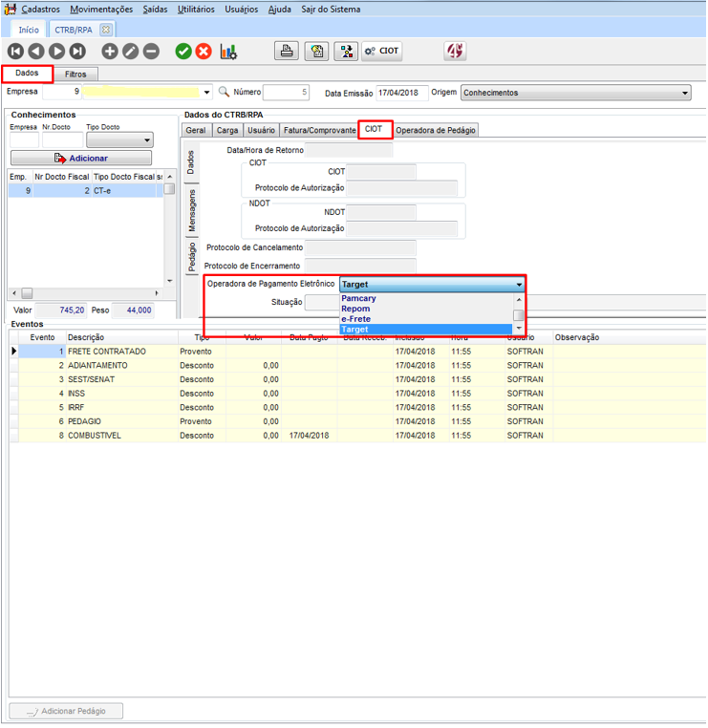Click Adicionar Pedágio button
This screenshot has width=708, height=728.
pos(66,712)
